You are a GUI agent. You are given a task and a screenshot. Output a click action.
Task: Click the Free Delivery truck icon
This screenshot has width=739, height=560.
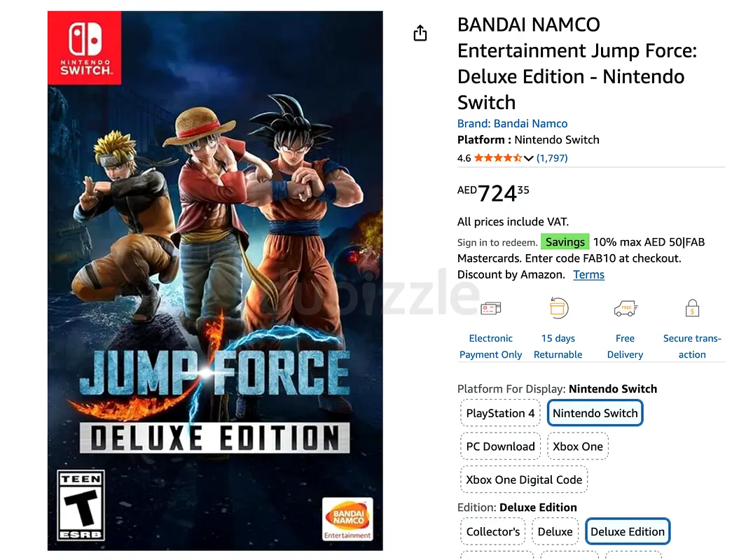click(x=625, y=309)
